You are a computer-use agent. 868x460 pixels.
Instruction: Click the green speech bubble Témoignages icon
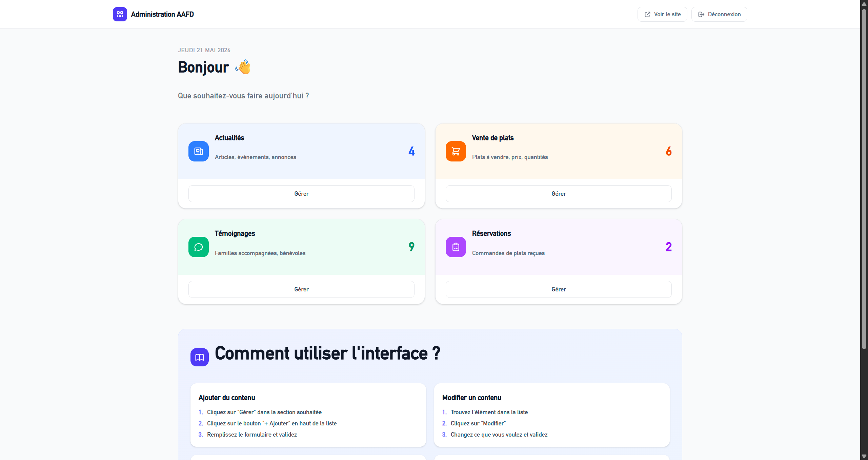199,247
